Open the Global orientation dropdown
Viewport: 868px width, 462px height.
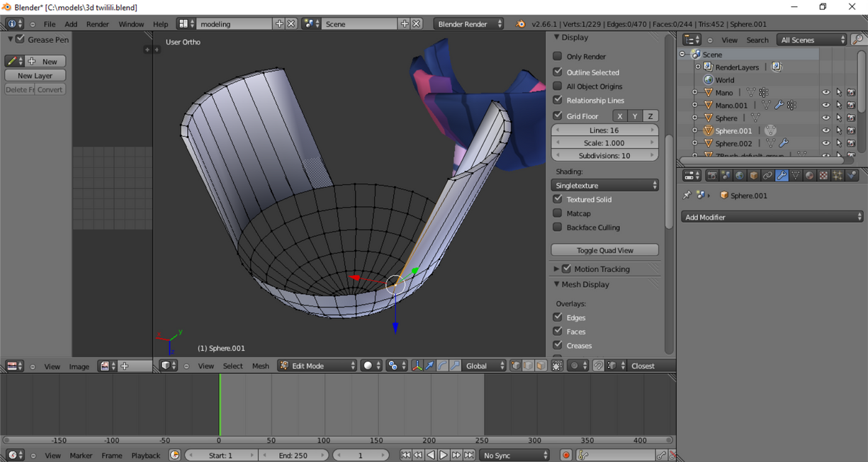[x=484, y=366]
